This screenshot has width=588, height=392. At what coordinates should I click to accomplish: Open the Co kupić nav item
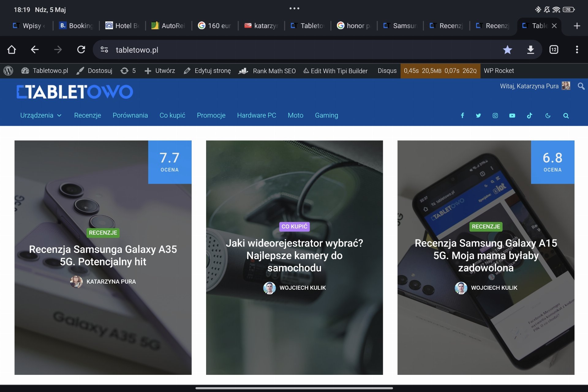(172, 115)
